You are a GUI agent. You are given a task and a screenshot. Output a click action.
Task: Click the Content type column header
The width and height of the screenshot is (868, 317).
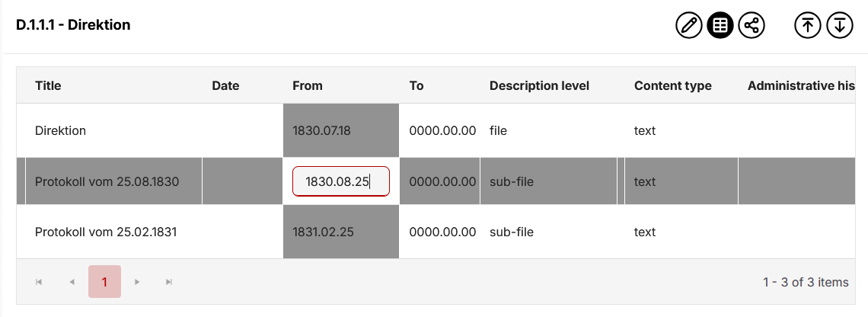point(672,85)
